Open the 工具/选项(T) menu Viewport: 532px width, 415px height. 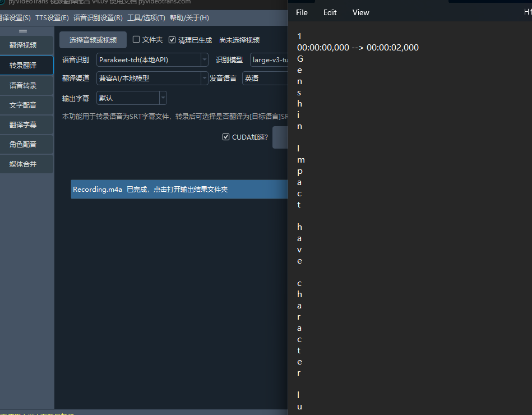pyautogui.click(x=146, y=17)
